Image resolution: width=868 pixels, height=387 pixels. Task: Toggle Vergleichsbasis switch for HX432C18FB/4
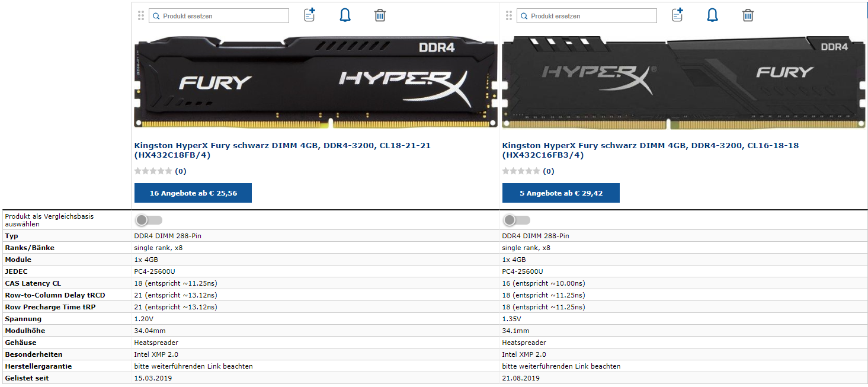click(149, 220)
